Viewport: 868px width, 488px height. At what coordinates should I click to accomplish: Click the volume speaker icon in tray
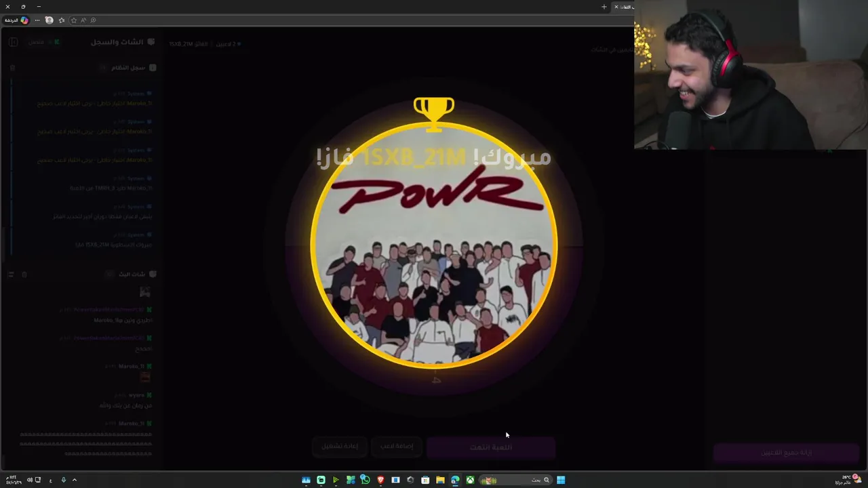click(x=29, y=480)
